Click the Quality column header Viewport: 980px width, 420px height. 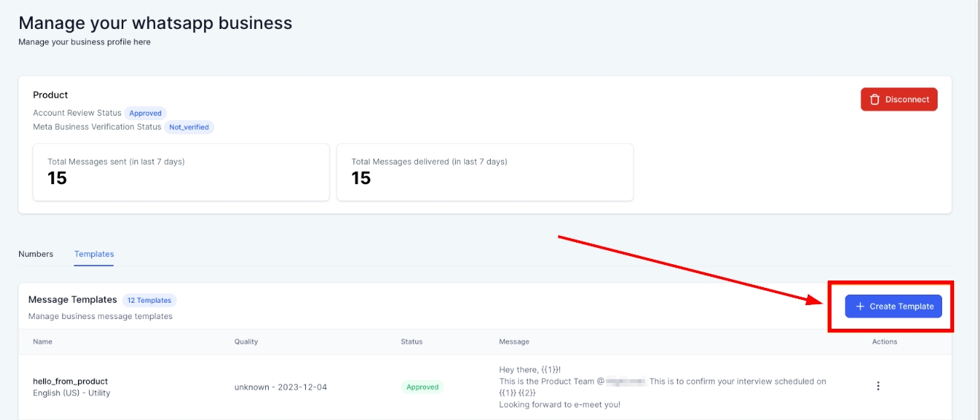[246, 341]
